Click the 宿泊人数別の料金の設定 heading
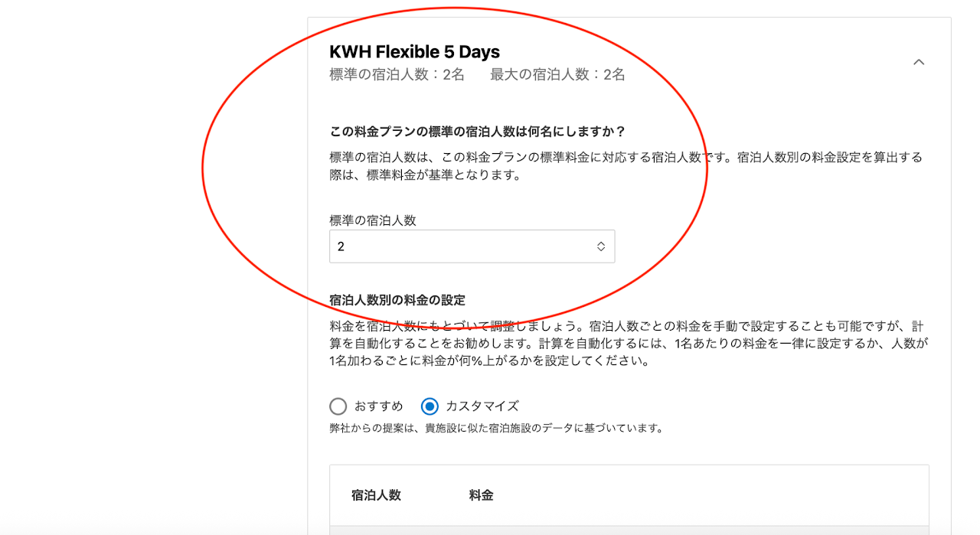This screenshot has height=535, width=980. (x=397, y=300)
